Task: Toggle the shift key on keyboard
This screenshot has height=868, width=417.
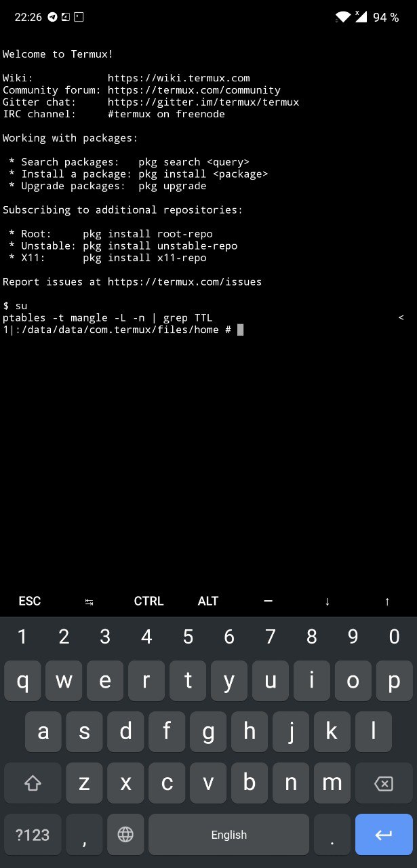Action: point(33,783)
